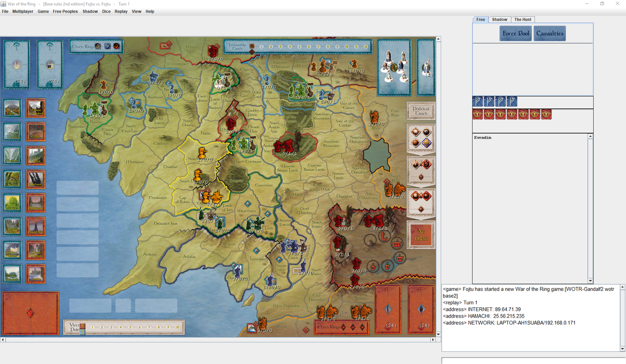Viewport: 626px width, 364px height.
Task: Select the South Rhun army marked 3/1/0
Action: pyautogui.click(x=394, y=190)
